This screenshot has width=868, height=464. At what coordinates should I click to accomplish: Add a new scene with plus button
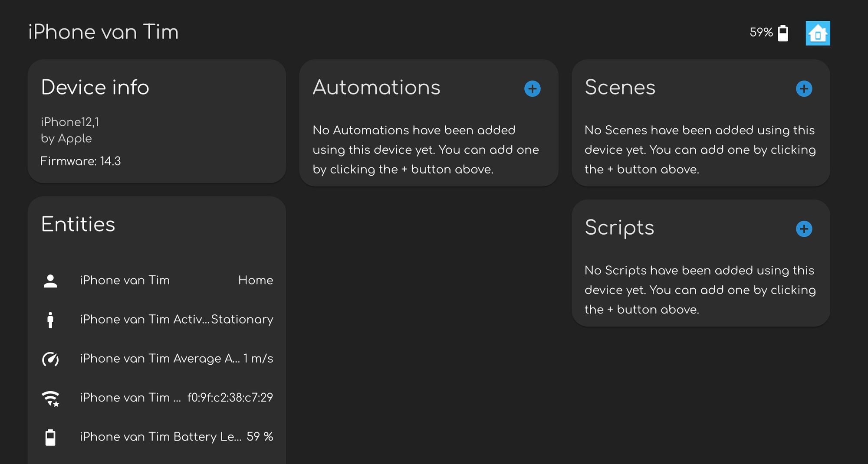click(804, 88)
